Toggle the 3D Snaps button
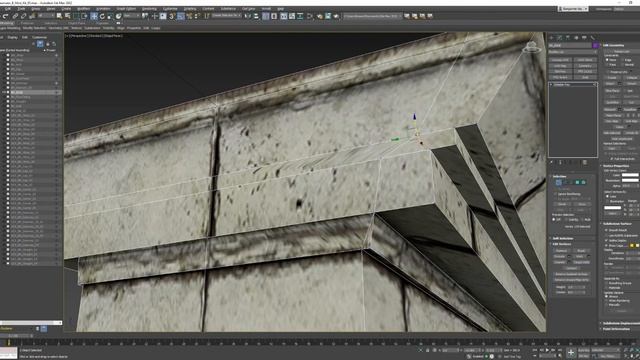Screen dimensions: 640x360 click(172, 16)
